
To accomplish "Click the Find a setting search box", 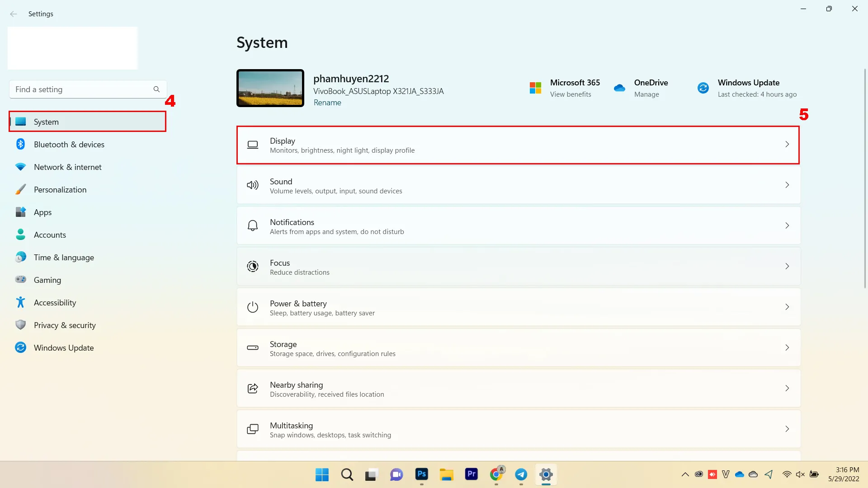I will point(81,89).
